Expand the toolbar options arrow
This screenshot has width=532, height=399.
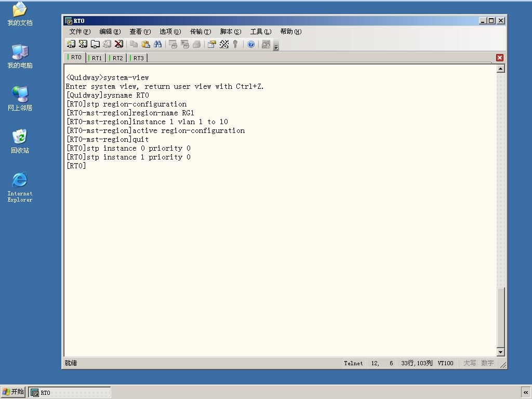[x=276, y=47]
